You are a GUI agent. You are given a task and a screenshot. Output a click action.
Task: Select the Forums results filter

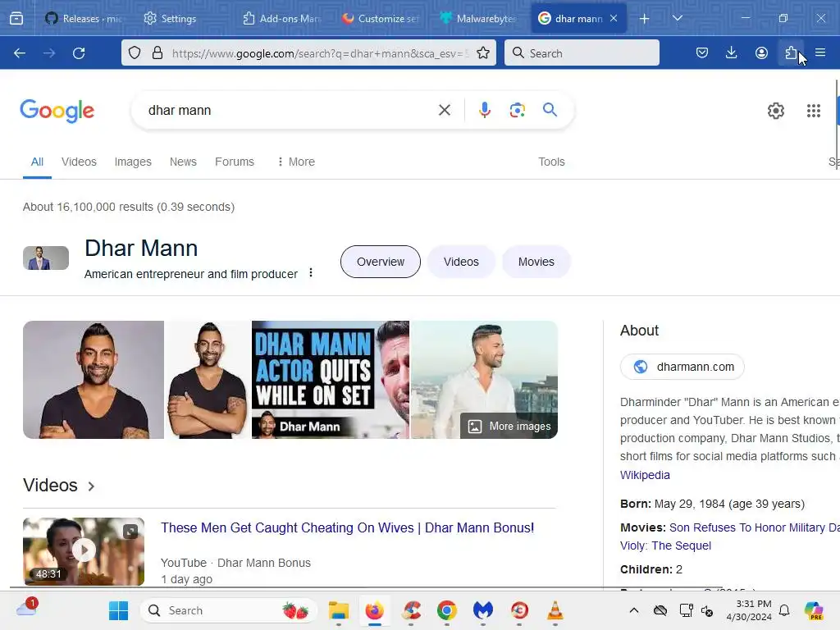tap(235, 162)
